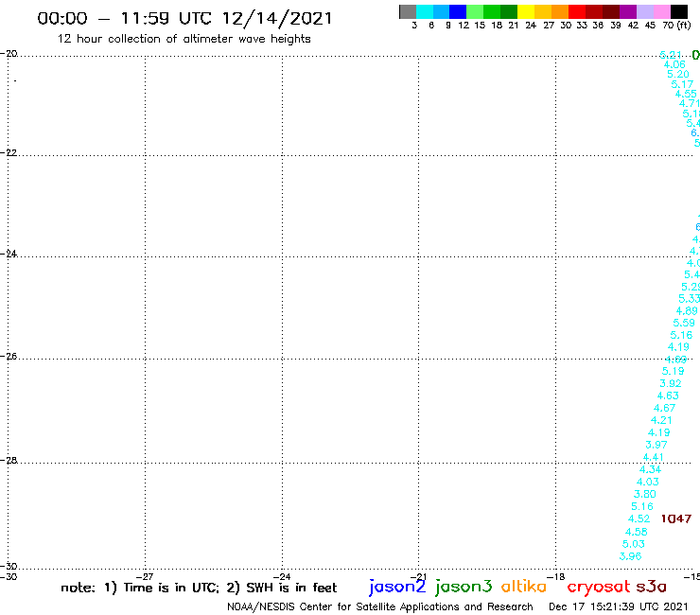Click the -22 latitude axis label
This screenshot has height=615, width=700.
(9, 152)
